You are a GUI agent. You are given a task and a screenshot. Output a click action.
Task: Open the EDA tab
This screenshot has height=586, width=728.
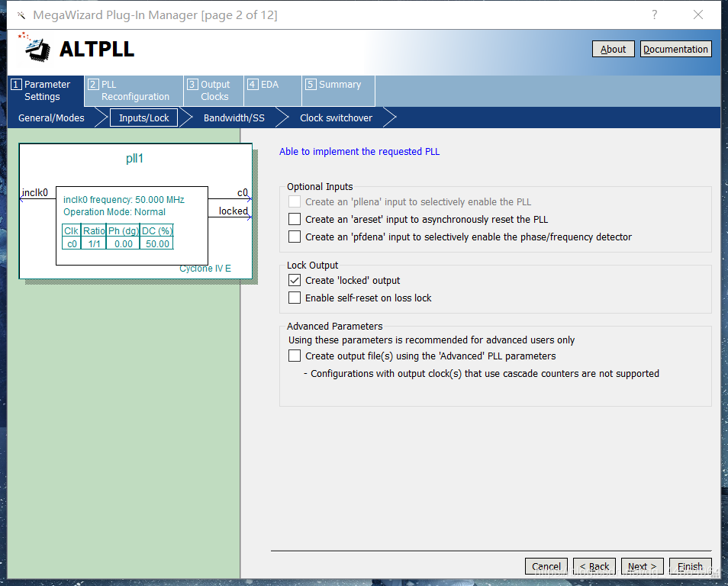[273, 91]
